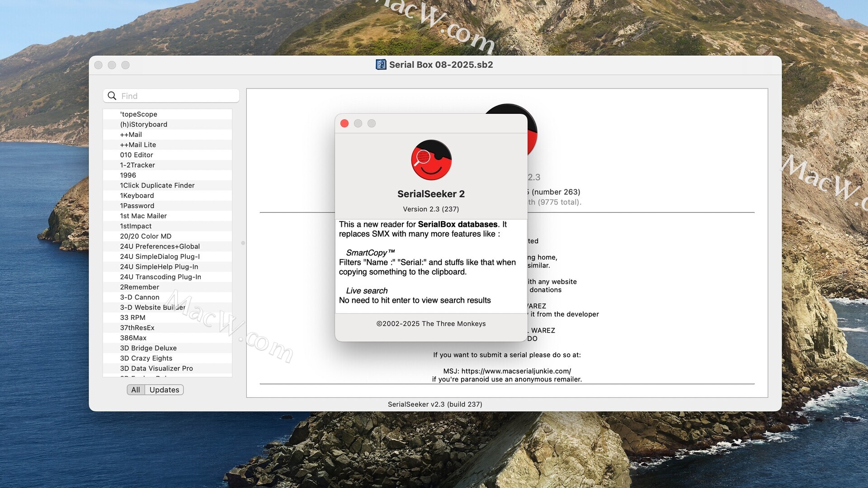Select 1Click Duplicate Finder entry
The height and width of the screenshot is (488, 868).
(x=168, y=185)
